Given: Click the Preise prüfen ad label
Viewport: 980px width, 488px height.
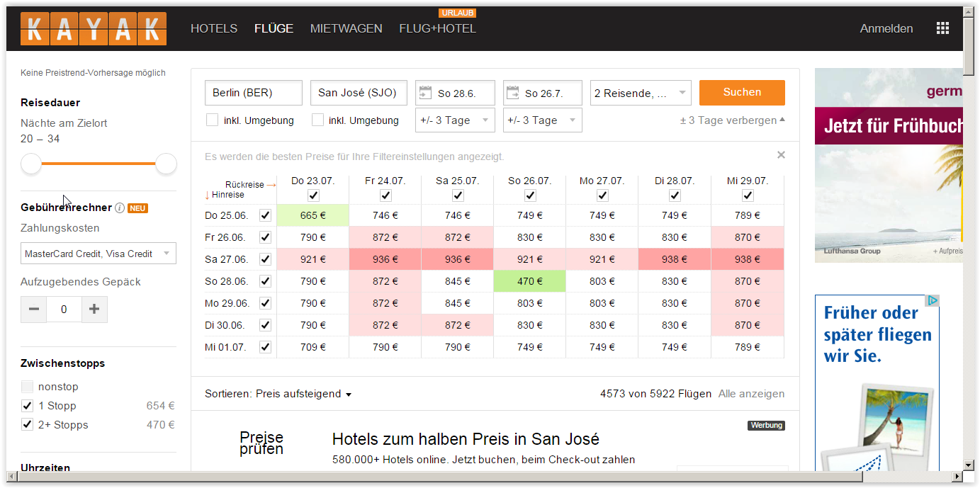Looking at the screenshot, I should pyautogui.click(x=261, y=443).
